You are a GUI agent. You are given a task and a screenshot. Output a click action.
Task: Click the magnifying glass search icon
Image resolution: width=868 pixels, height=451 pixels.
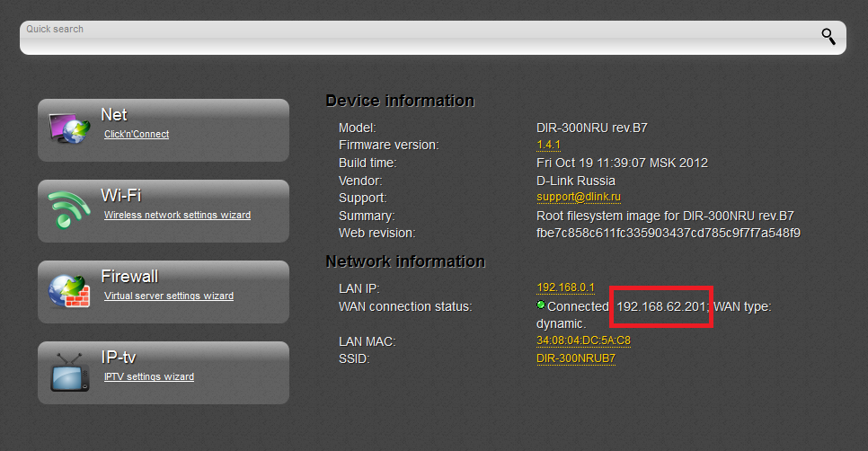coord(828,37)
